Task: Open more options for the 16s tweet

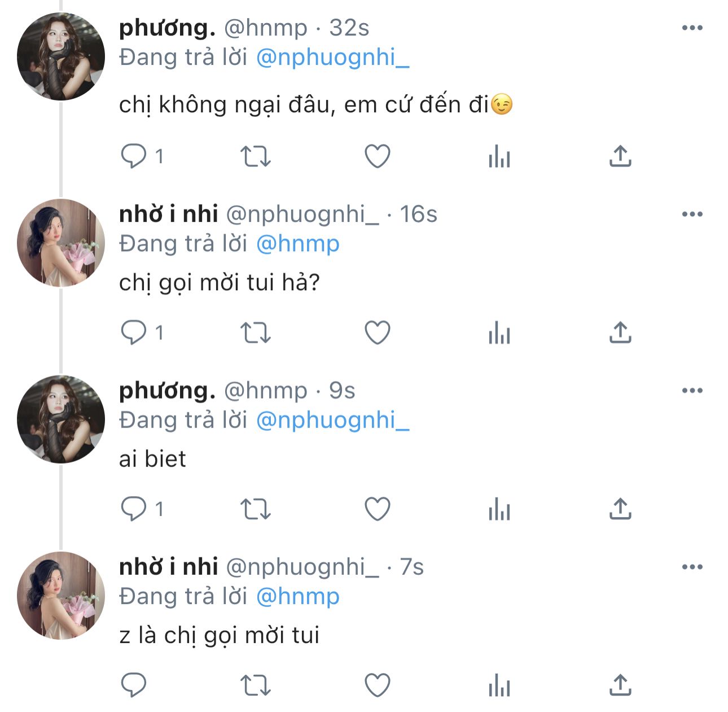Action: (x=692, y=214)
